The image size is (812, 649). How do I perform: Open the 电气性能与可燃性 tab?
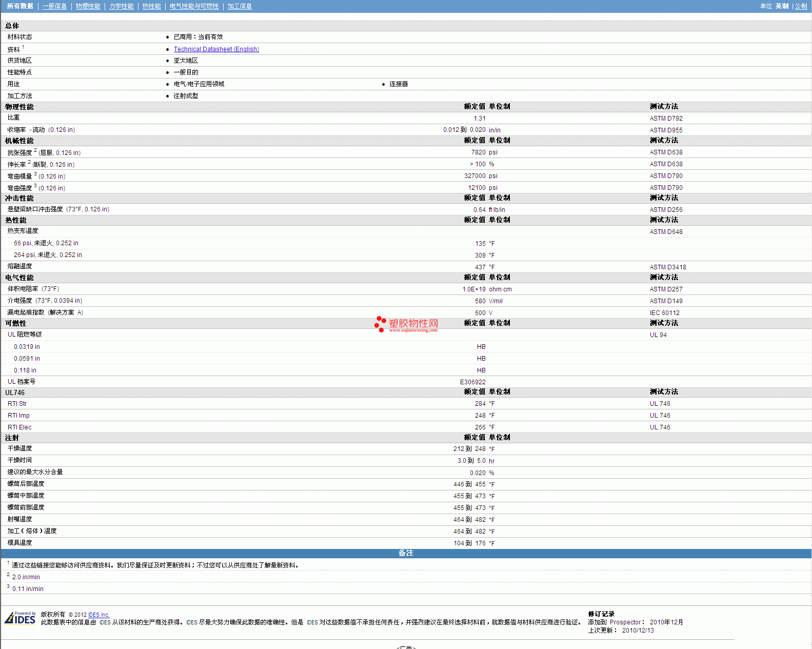(x=194, y=6)
